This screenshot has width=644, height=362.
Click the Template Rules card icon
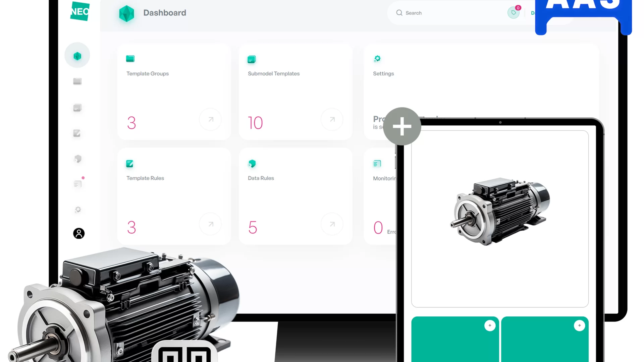[x=129, y=164]
